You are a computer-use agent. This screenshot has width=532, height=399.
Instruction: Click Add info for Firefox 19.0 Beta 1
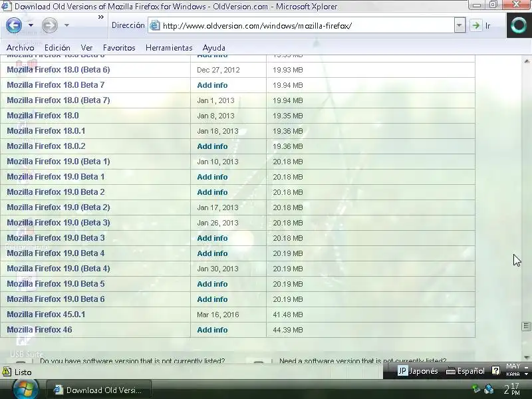pos(212,177)
